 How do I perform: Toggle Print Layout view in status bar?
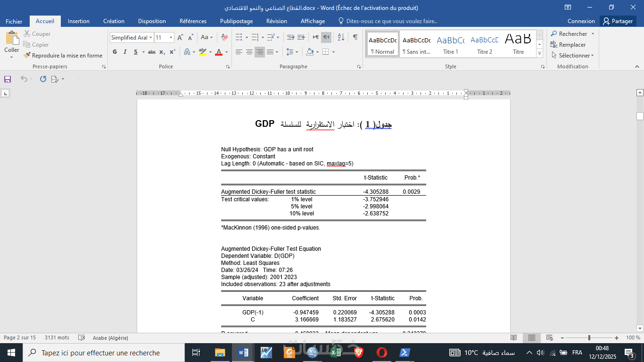click(x=532, y=337)
